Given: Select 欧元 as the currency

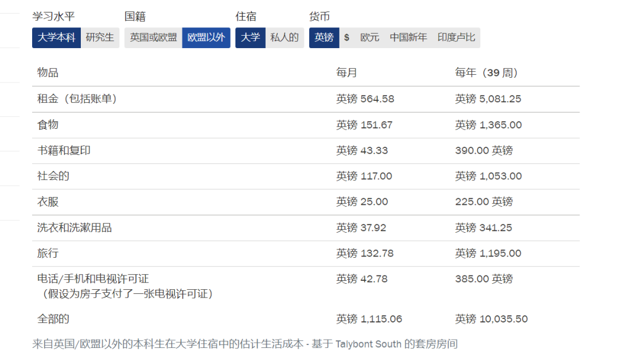Looking at the screenshot, I should pyautogui.click(x=370, y=37).
